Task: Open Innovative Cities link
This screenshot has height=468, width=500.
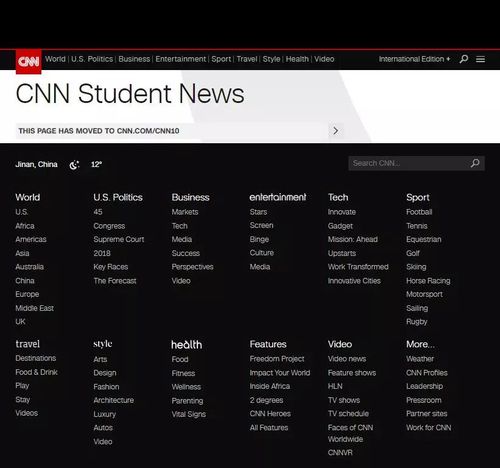Action: (354, 281)
